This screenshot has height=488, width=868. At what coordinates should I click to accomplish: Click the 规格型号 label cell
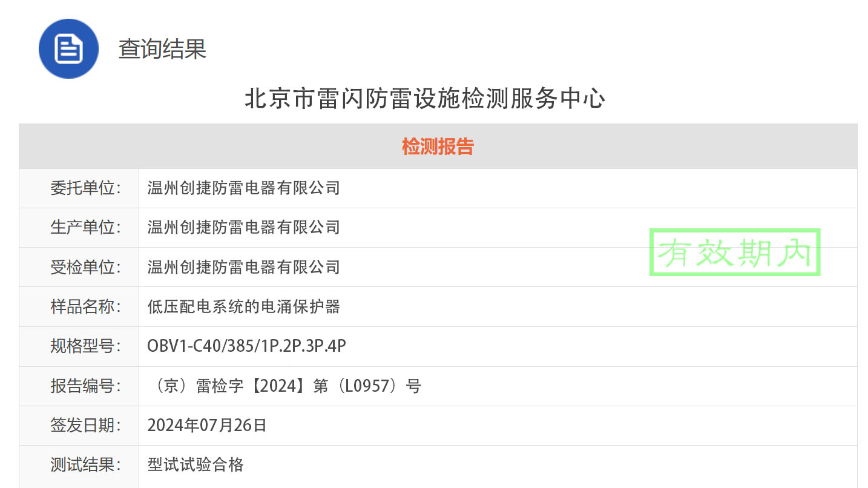[x=85, y=346]
